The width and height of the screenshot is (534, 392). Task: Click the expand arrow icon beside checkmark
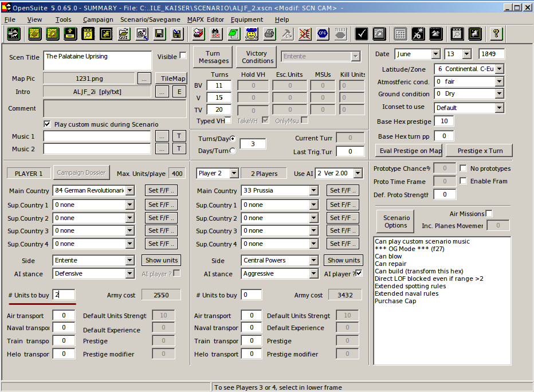pos(379,34)
